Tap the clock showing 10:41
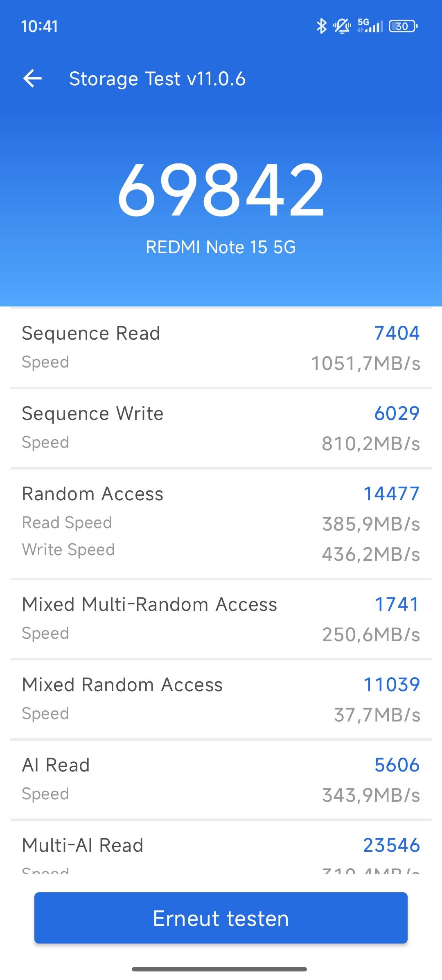 39,27
